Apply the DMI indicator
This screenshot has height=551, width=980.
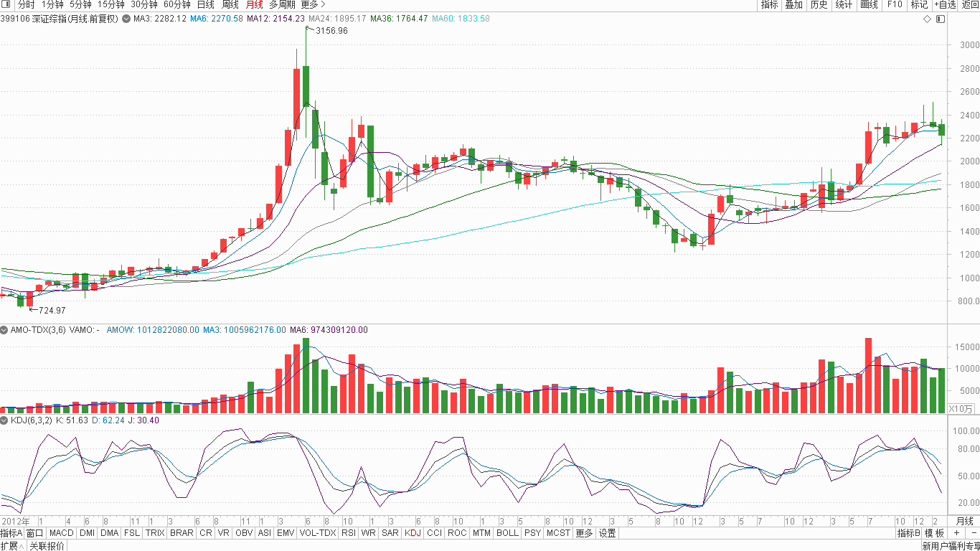click(87, 533)
